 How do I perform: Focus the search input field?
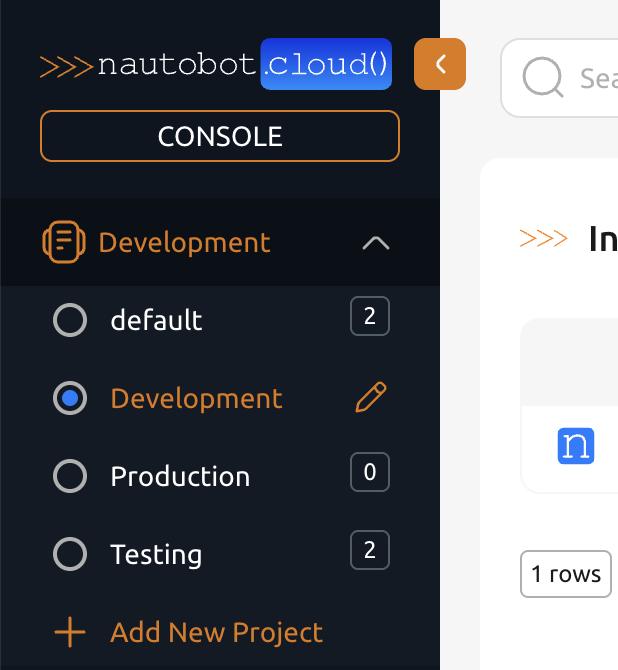(559, 78)
